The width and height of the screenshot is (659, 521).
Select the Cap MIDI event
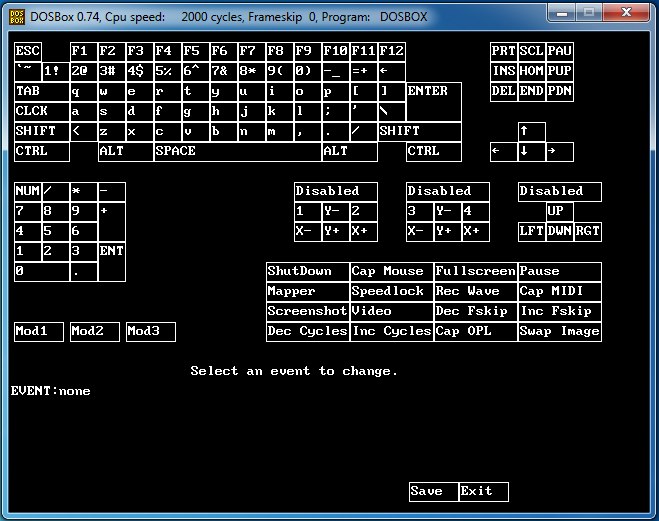click(x=560, y=292)
